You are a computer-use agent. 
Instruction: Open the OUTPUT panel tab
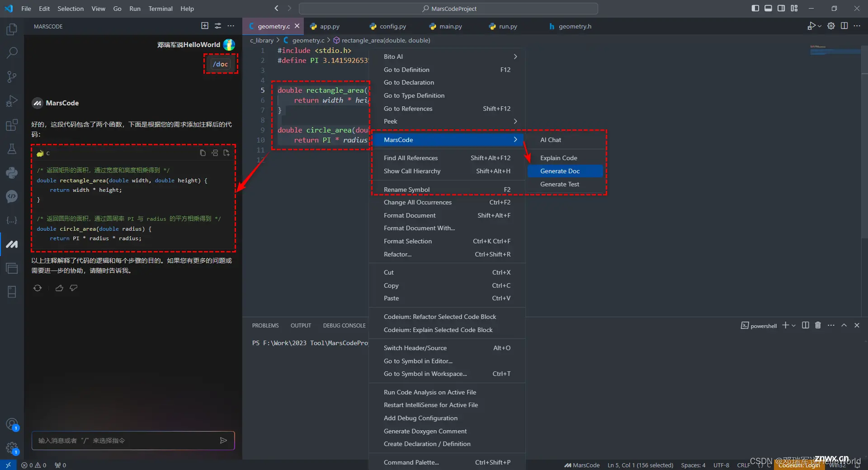point(301,325)
